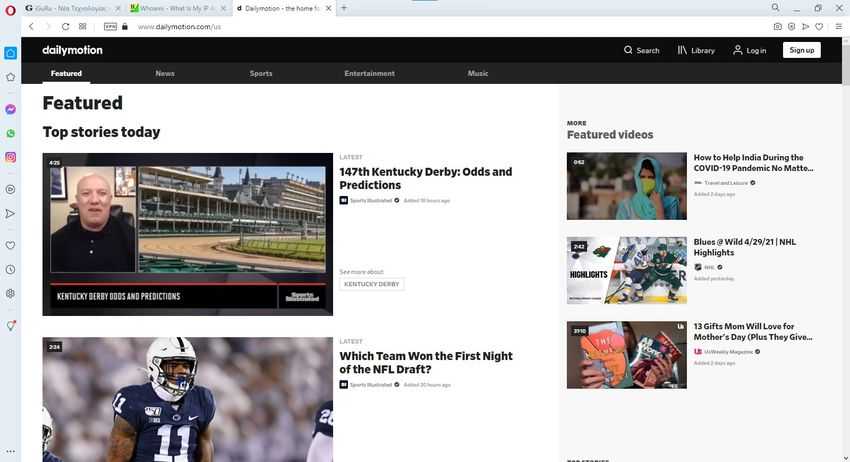The width and height of the screenshot is (850, 462).
Task: Open Dailymotion Search
Action: (x=641, y=50)
